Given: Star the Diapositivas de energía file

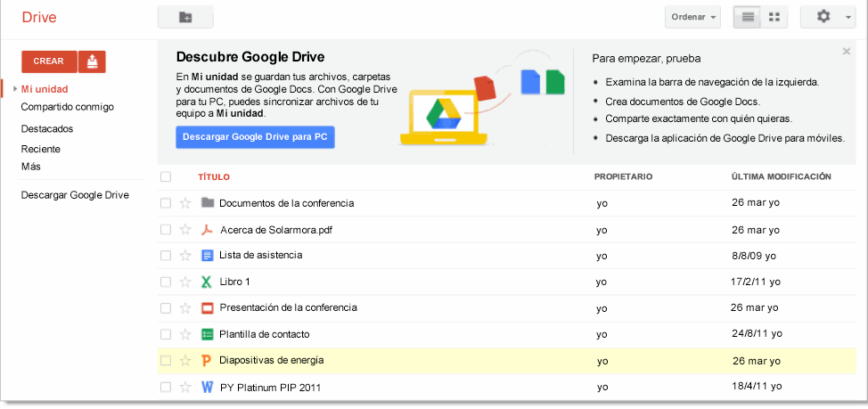Looking at the screenshot, I should point(185,361).
